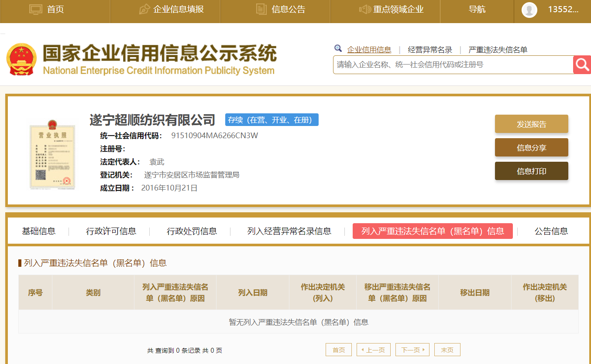Click 列入严重违法失信名单(黑名单)原因 column header
Viewport: 591px width, 364px height.
[175, 293]
